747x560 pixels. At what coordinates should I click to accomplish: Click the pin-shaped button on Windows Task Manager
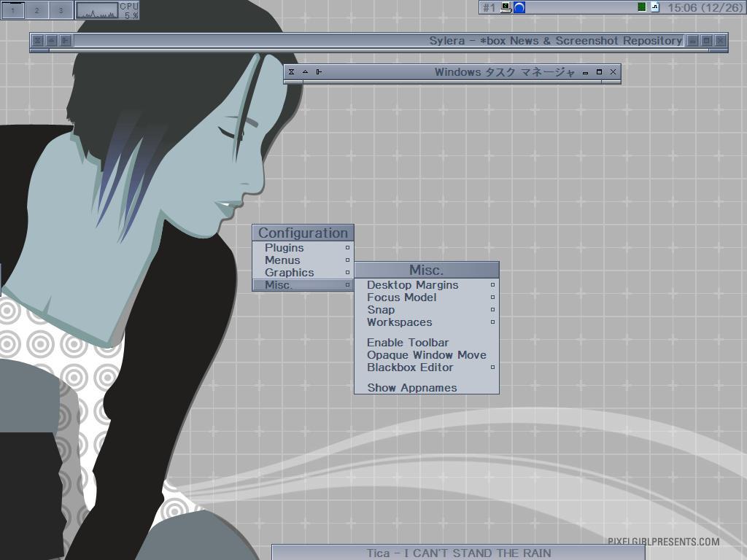coord(319,72)
